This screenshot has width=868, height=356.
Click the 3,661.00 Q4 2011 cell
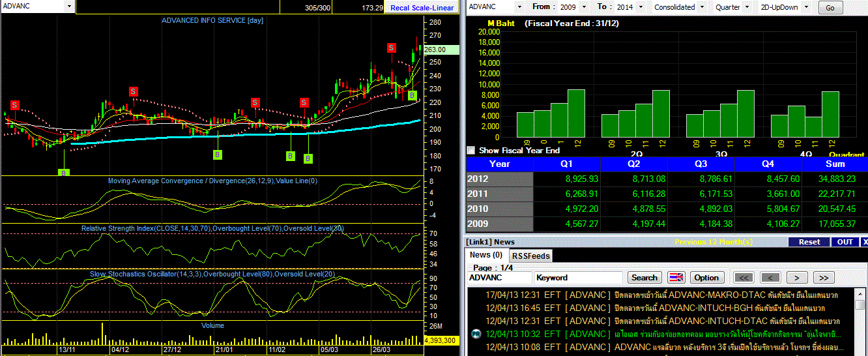768,194
